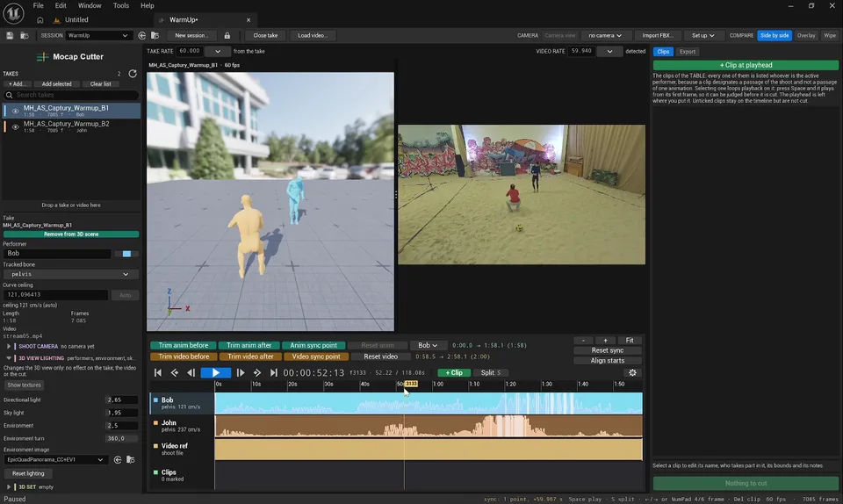Expand the SHOOT CAMERA section

[9, 347]
